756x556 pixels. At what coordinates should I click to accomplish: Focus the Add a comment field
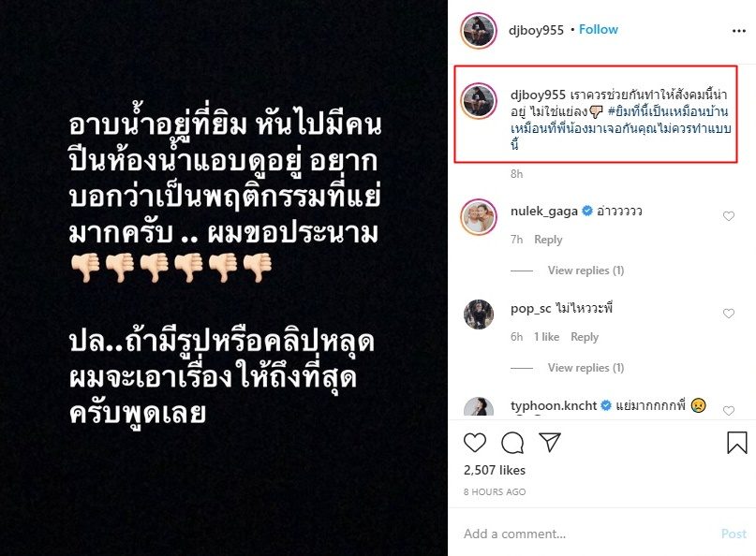588,534
